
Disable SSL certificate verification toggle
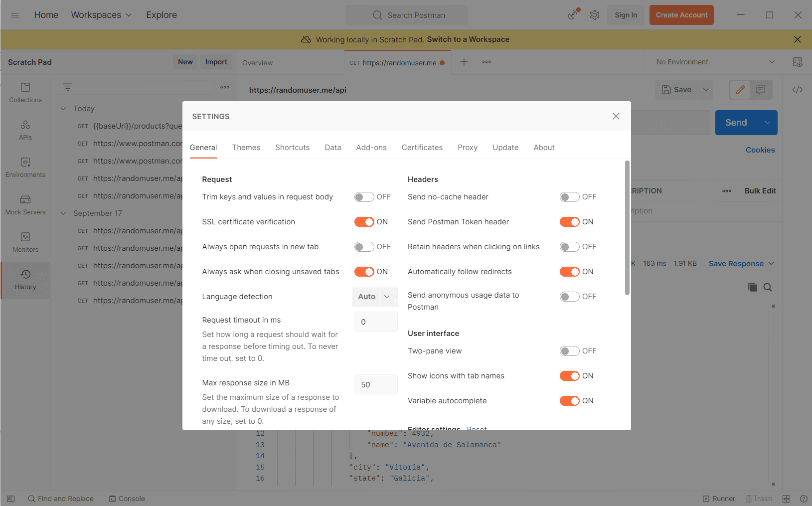point(364,222)
